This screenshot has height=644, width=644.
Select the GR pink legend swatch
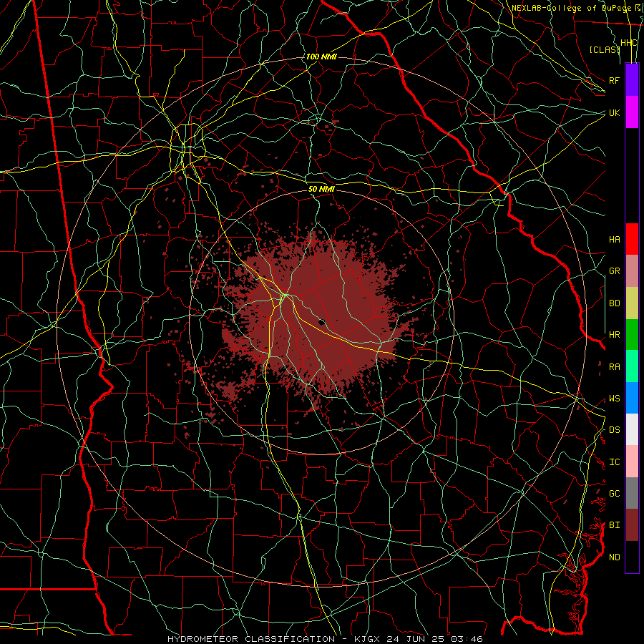coord(632,271)
